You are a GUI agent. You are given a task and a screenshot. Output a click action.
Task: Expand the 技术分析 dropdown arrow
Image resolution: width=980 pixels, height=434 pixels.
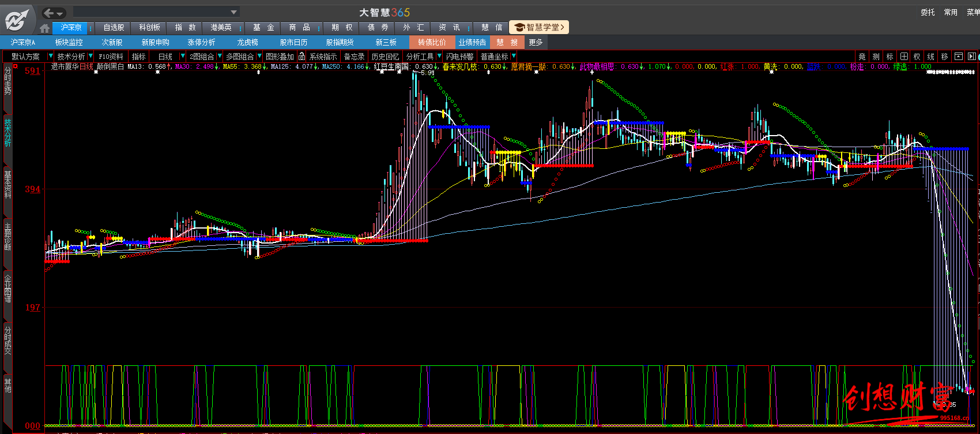coord(90,57)
